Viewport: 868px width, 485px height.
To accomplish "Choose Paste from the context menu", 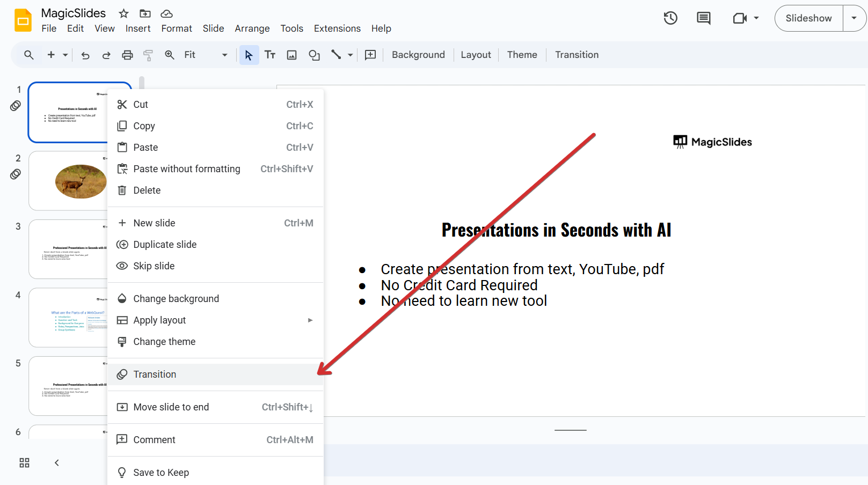I will 215,148.
